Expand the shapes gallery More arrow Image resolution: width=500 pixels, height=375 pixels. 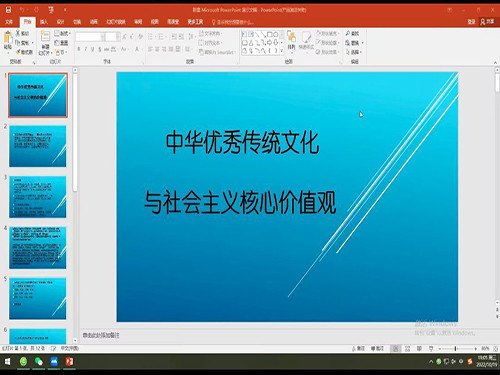coord(282,51)
